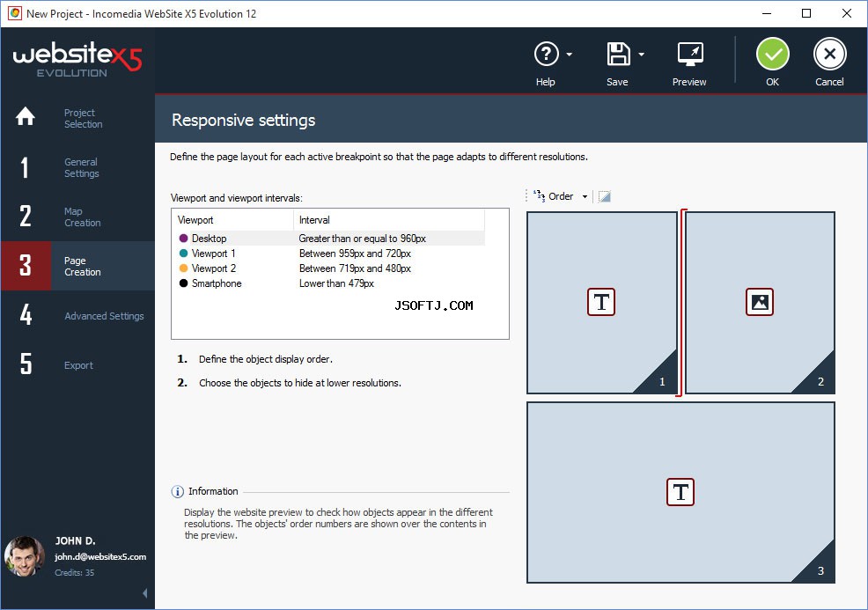Select image object number 2
The width and height of the screenshot is (868, 610).
coord(760,302)
